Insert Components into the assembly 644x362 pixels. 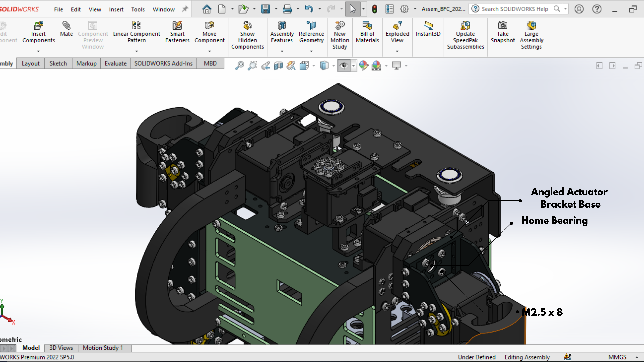point(39,32)
